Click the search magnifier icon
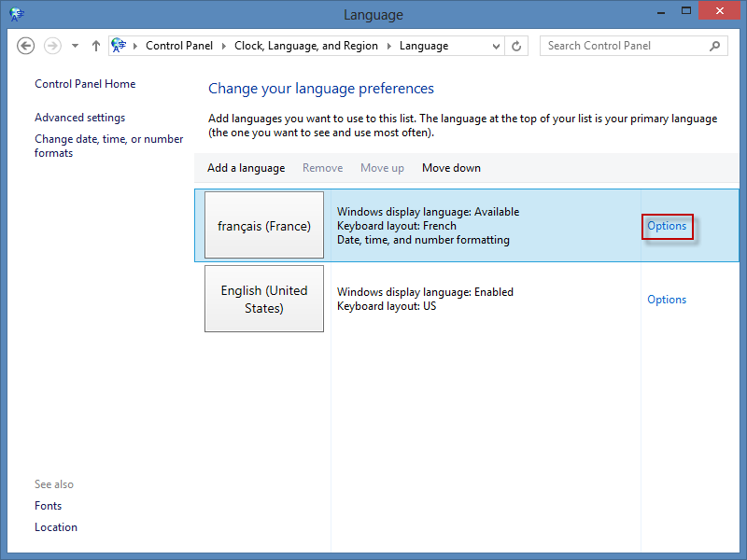Screen dimensions: 747x560 pyautogui.click(x=715, y=46)
